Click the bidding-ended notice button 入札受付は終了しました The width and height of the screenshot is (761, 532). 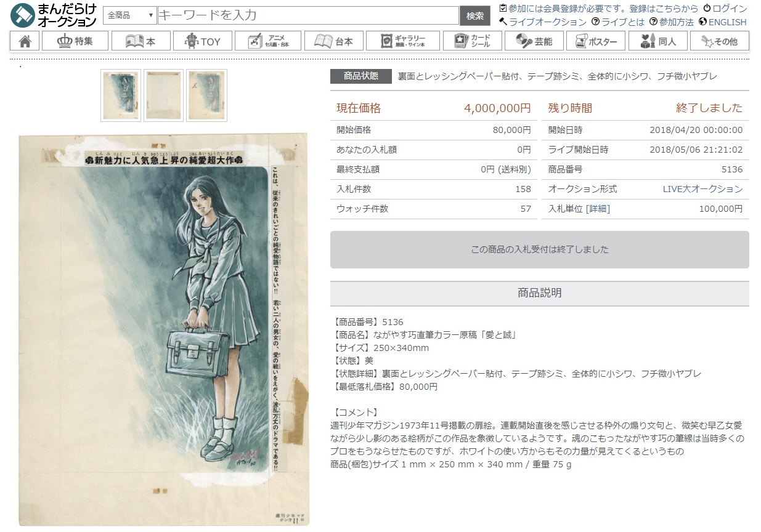click(540, 249)
